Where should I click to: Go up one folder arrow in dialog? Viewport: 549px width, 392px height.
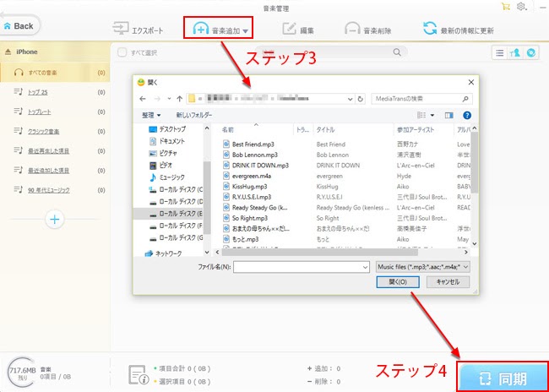tap(179, 99)
